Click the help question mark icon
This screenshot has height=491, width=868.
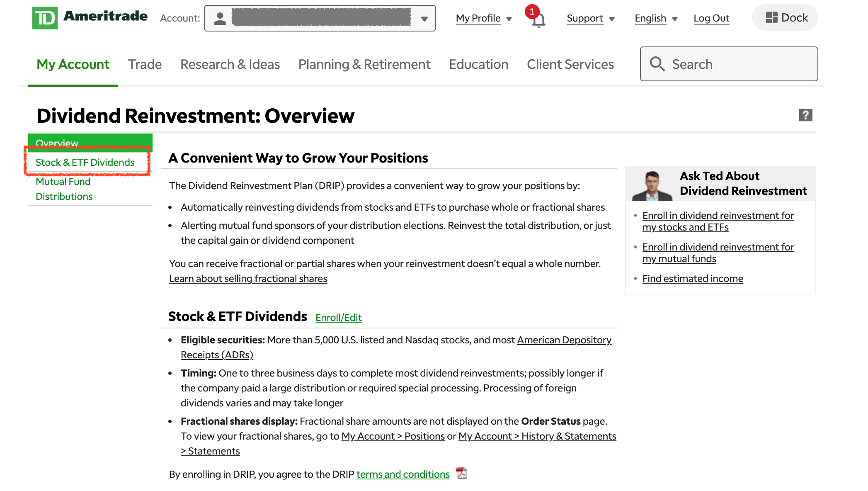pyautogui.click(x=805, y=115)
